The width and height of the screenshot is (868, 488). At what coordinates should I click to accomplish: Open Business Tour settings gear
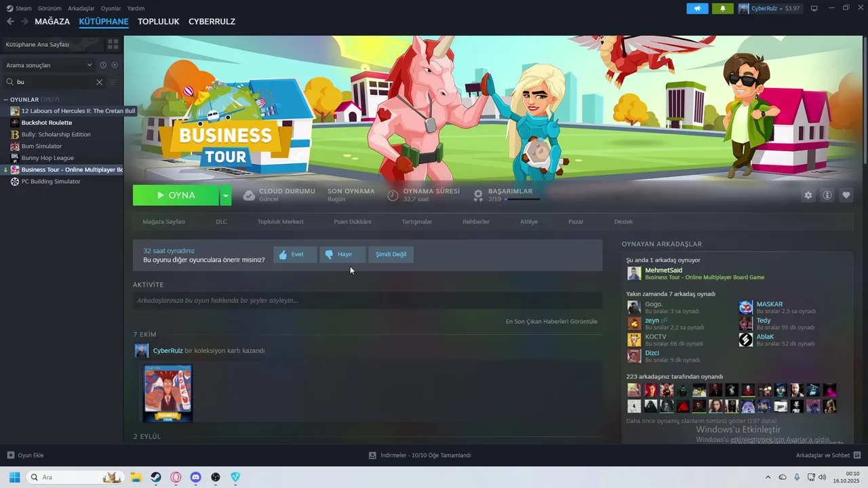click(808, 195)
